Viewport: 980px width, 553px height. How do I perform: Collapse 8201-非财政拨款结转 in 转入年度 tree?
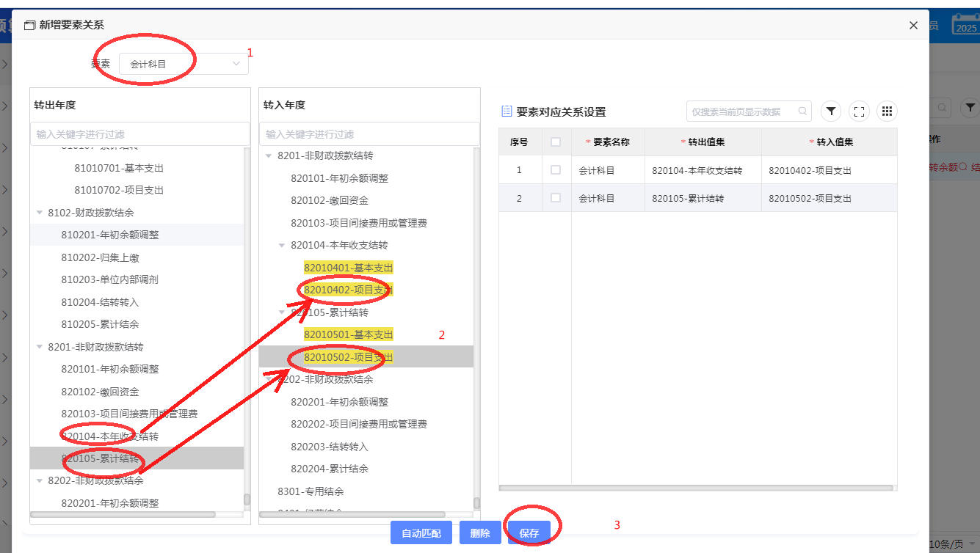[x=269, y=156]
